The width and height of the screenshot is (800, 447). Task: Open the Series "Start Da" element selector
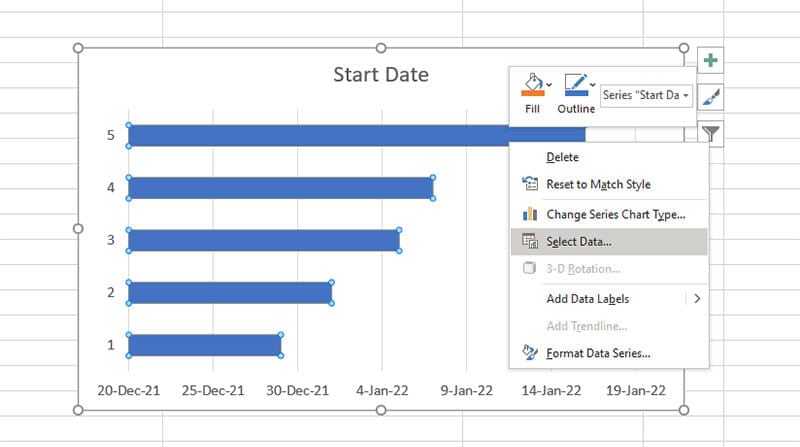pos(646,95)
